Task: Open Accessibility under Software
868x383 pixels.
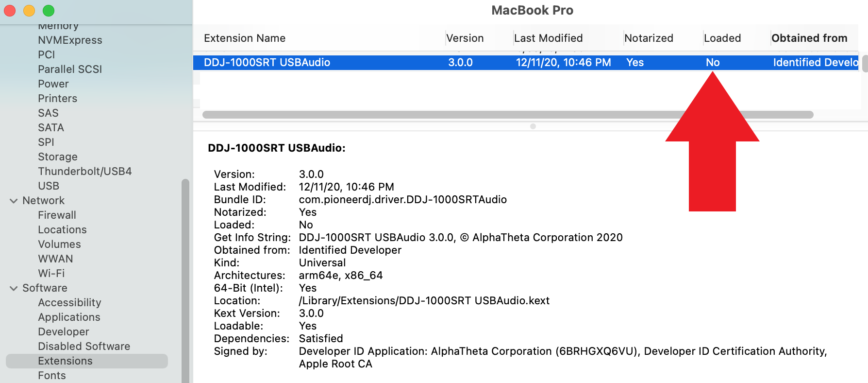Action: point(69,303)
